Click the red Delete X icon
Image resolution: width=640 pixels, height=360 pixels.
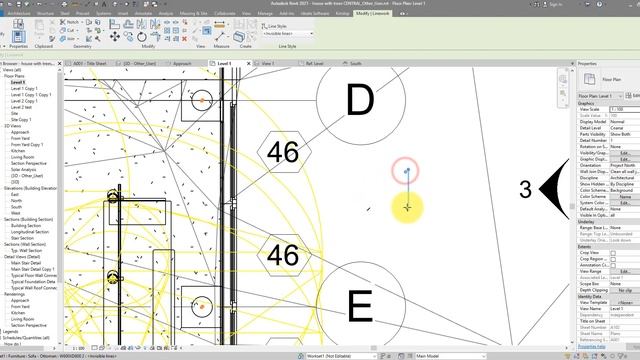(184, 39)
